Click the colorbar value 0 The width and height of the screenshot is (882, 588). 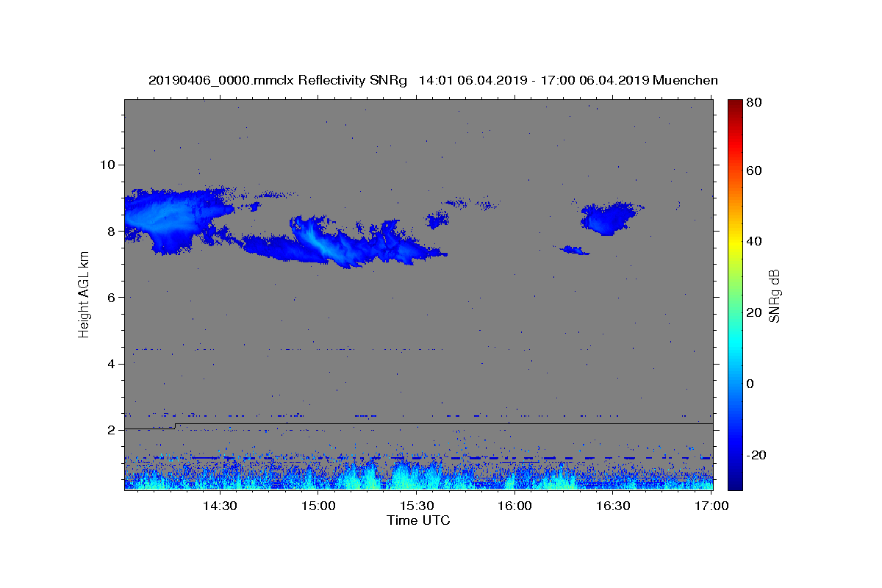752,384
